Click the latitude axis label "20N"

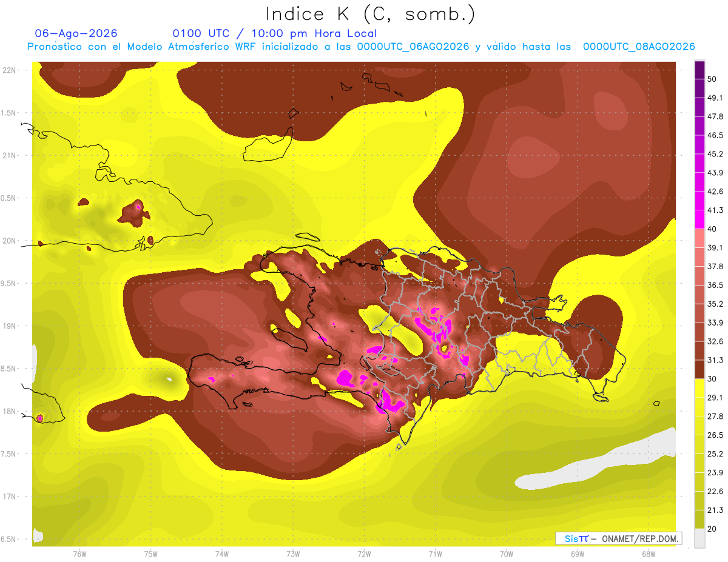click(9, 241)
